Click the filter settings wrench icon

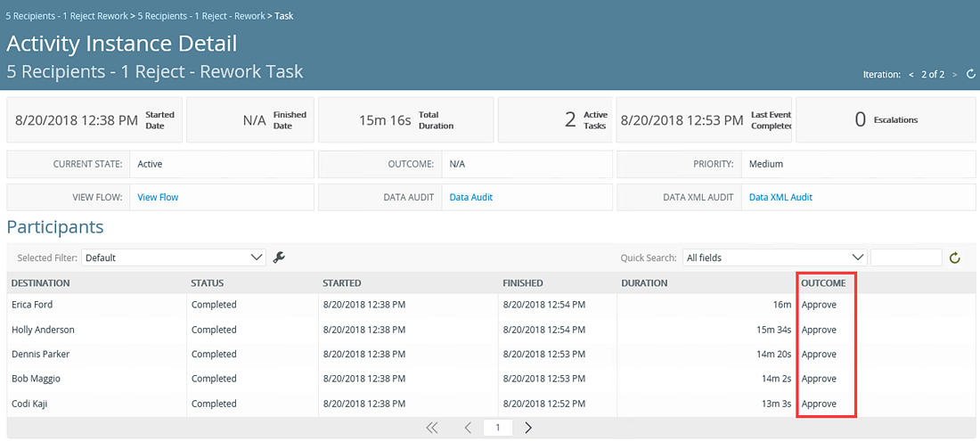tap(279, 257)
